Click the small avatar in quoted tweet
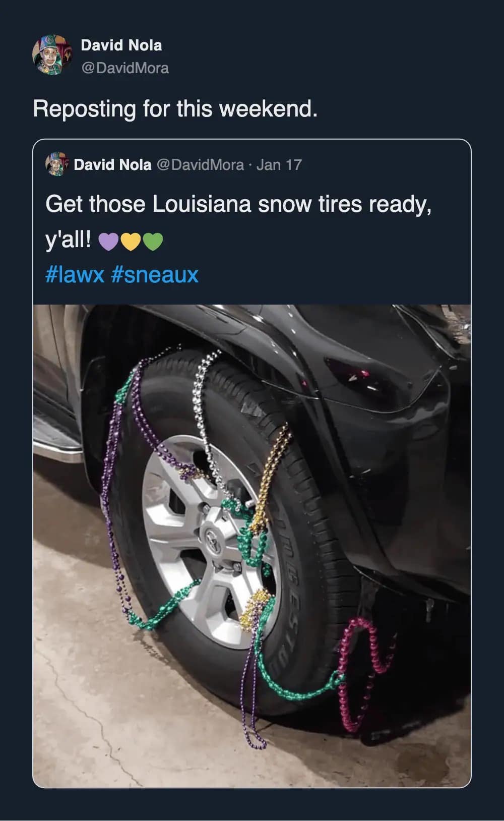The height and width of the screenshot is (821, 504). point(56,164)
